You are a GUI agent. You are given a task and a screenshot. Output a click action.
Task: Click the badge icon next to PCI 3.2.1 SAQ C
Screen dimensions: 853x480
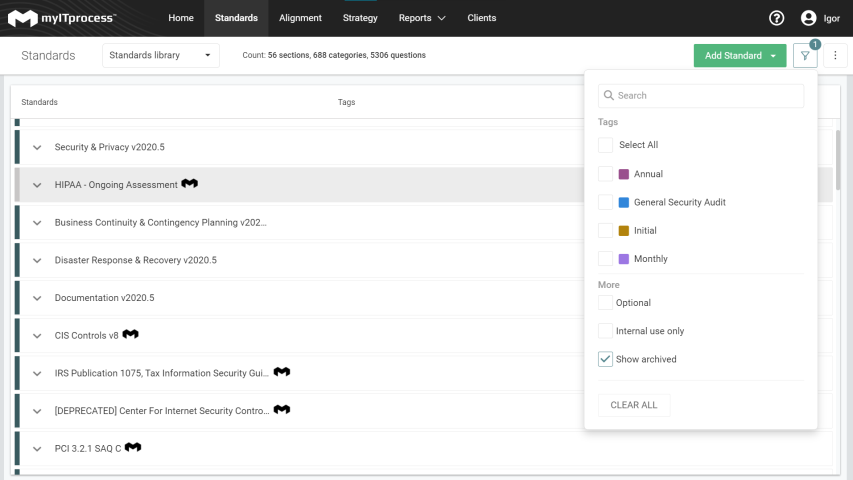tap(133, 447)
